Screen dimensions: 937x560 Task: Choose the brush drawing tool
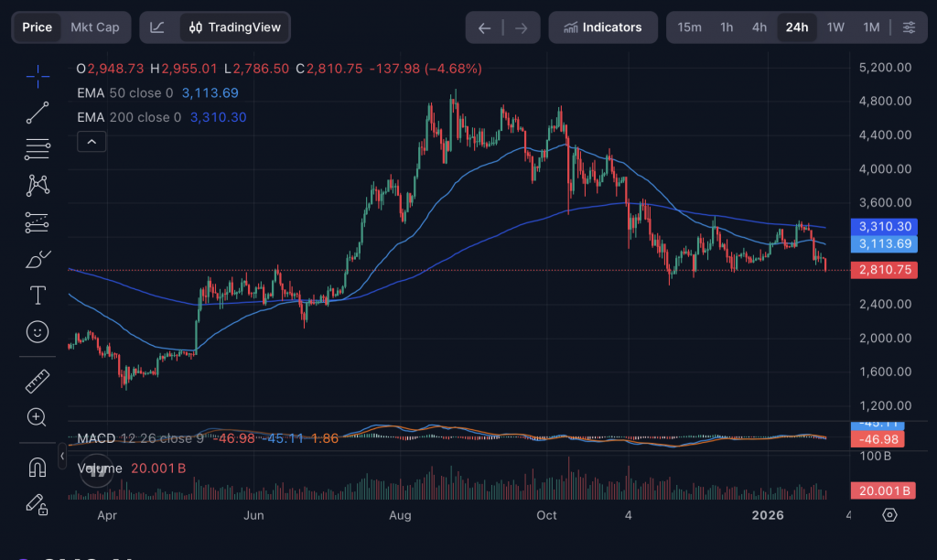pos(38,260)
